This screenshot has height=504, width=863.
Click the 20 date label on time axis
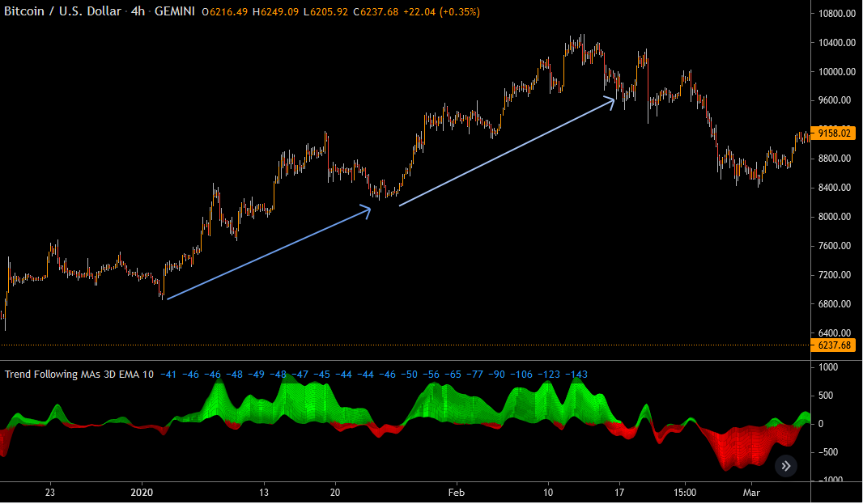(334, 493)
